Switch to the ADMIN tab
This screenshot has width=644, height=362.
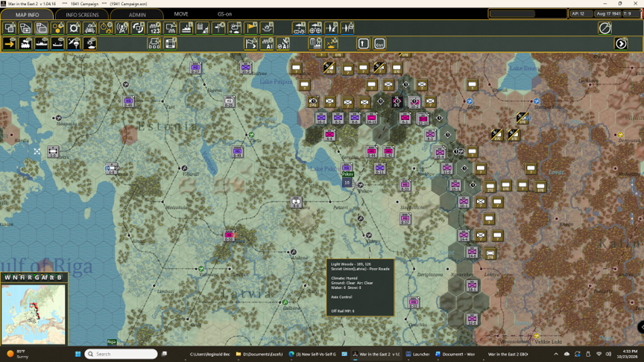[137, 14]
